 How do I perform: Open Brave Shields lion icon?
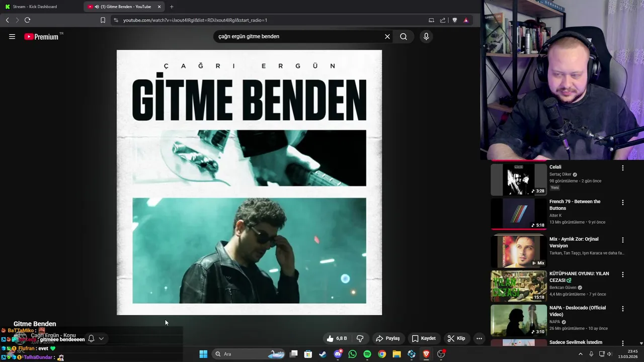point(455,20)
